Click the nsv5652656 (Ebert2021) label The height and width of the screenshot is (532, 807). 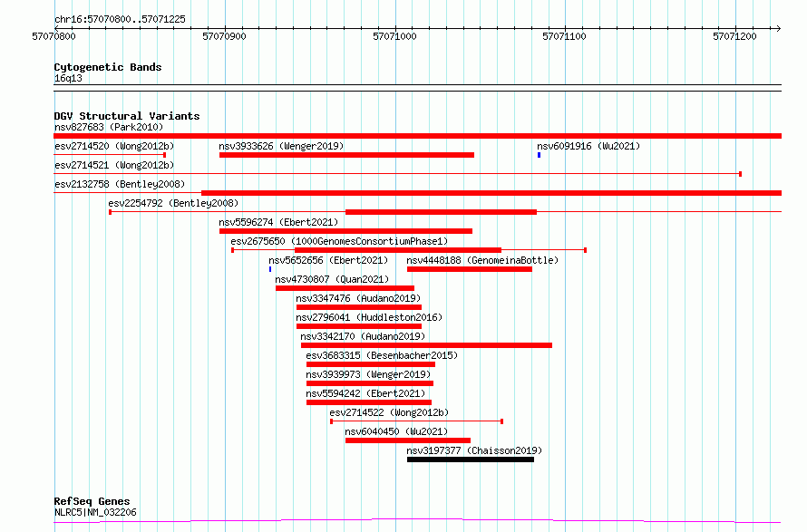[328, 260]
